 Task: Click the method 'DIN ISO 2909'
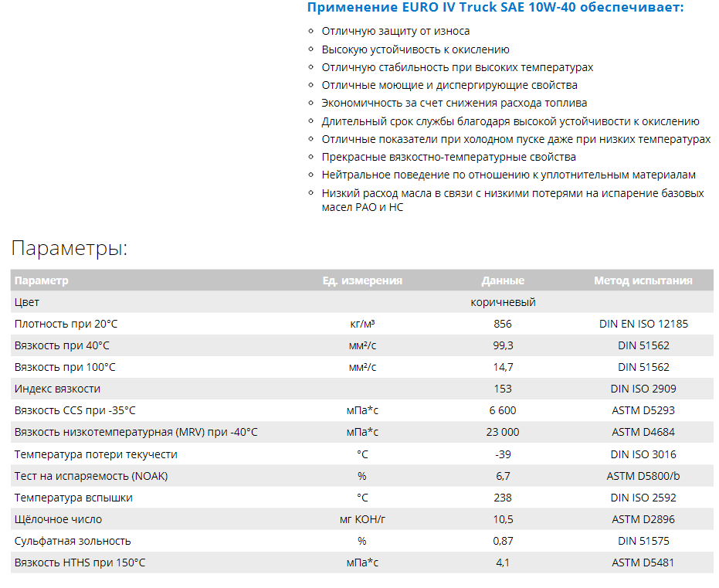click(x=643, y=389)
